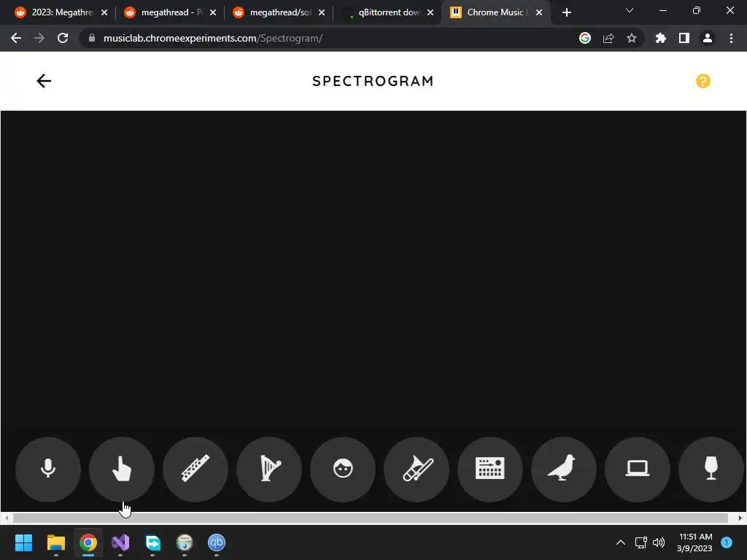Viewport: 747px width, 560px height.
Task: Play the flute sound sample
Action: pos(196,469)
